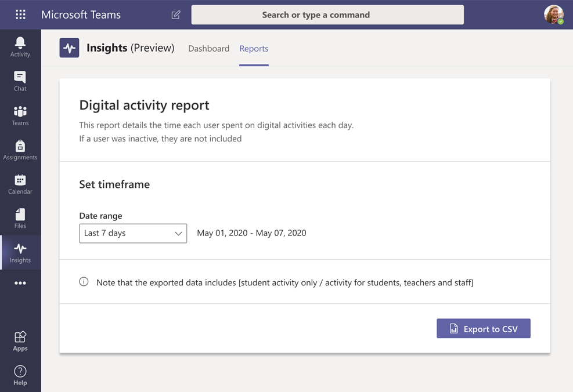Open more apps with the ellipsis icon
The image size is (573, 392).
(x=20, y=283)
